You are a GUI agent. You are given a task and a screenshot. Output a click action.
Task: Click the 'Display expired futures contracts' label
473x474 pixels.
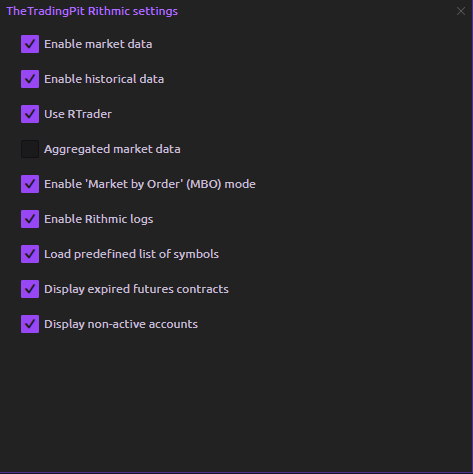pos(136,289)
